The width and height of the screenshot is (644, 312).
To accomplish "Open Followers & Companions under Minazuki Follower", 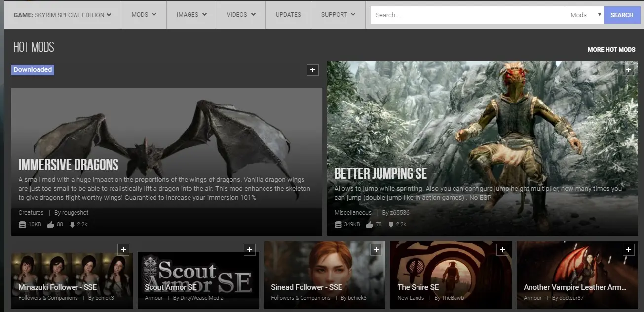I will [x=48, y=298].
